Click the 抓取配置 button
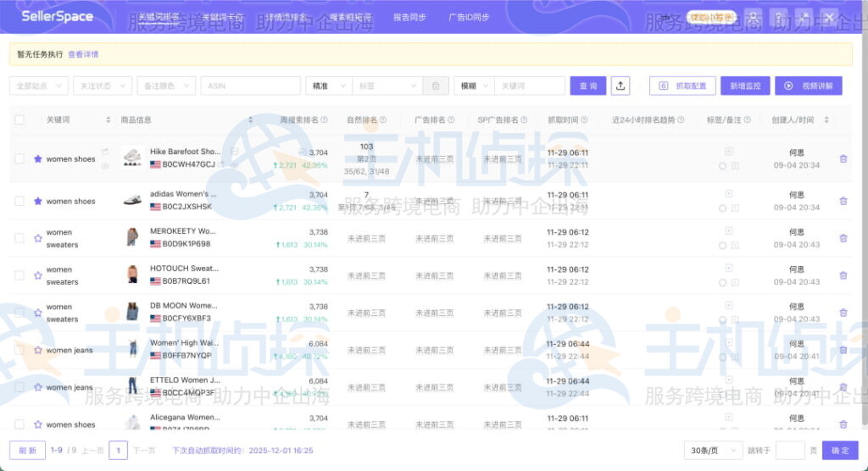The image size is (868, 471). point(682,86)
